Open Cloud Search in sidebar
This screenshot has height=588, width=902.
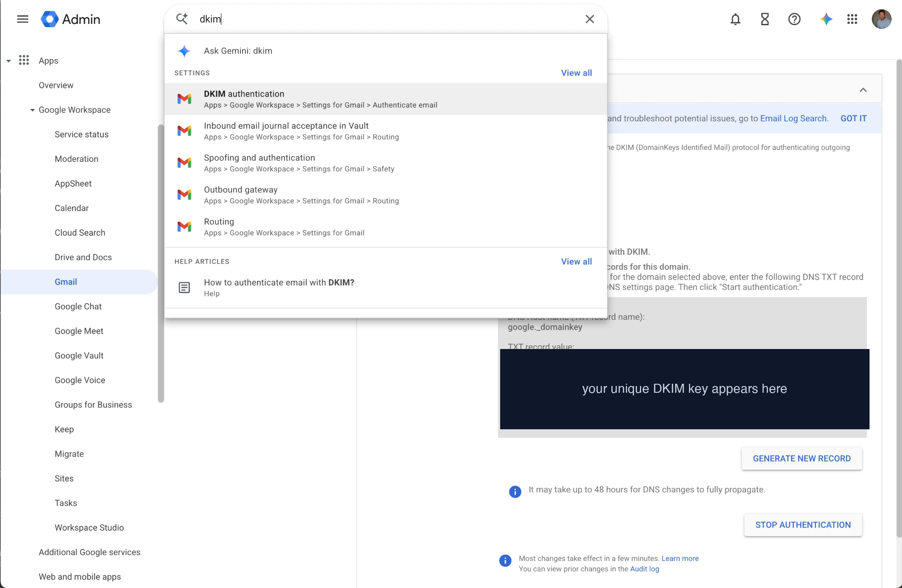click(x=80, y=233)
